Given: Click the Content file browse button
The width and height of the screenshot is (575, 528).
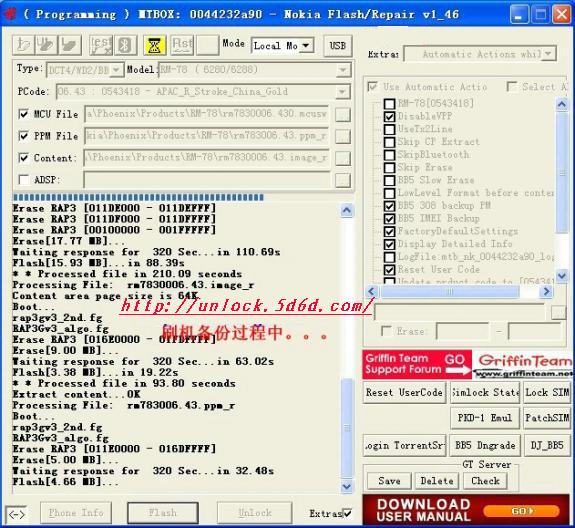Looking at the screenshot, I should pyautogui.click(x=343, y=158).
